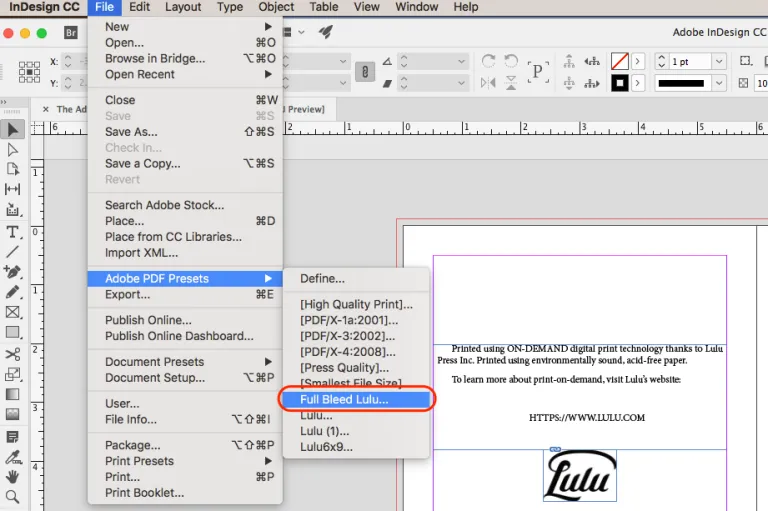768x511 pixels.
Task: Click the stroke weight 1 pt field
Action: 691,61
